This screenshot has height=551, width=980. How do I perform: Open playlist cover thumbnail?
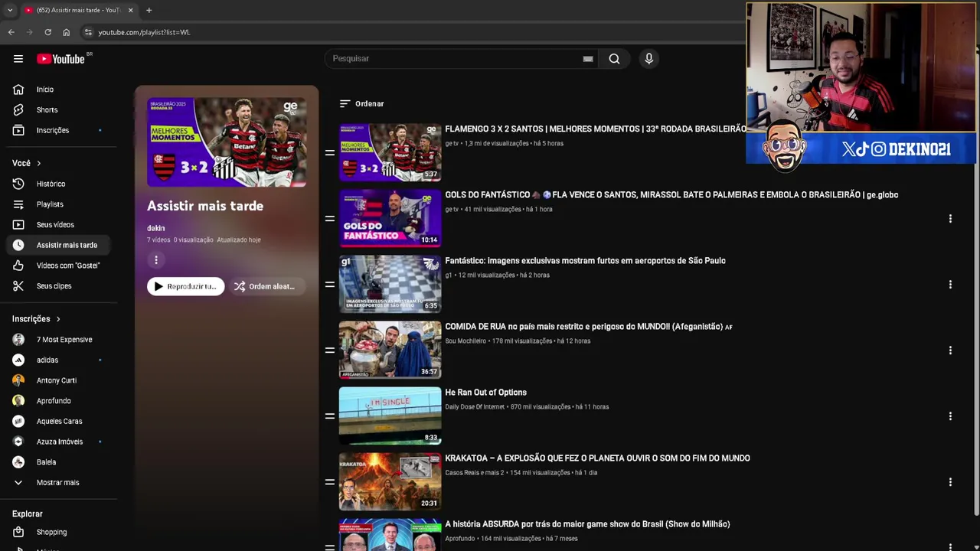pos(227,142)
